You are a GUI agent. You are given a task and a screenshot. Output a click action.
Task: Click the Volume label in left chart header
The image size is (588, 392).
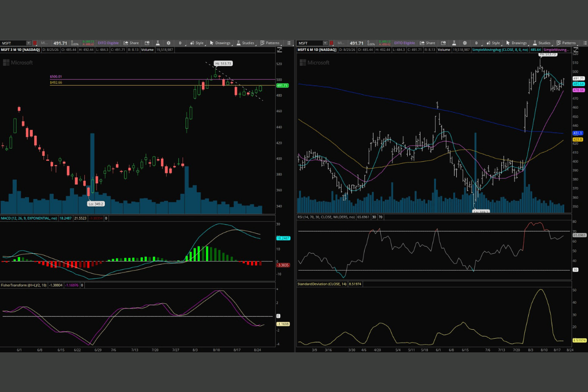147,50
